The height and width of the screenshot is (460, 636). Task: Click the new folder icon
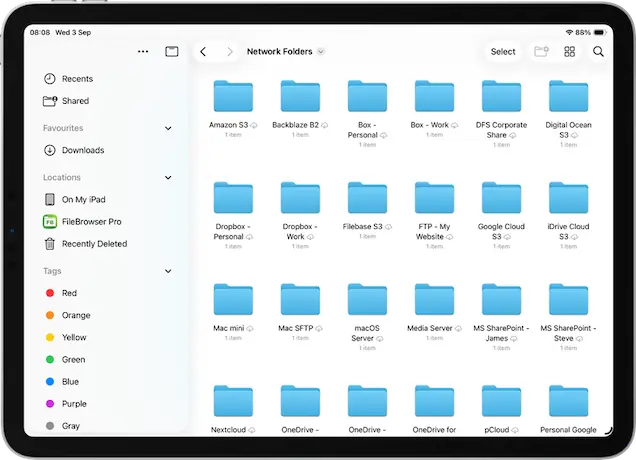pos(542,52)
